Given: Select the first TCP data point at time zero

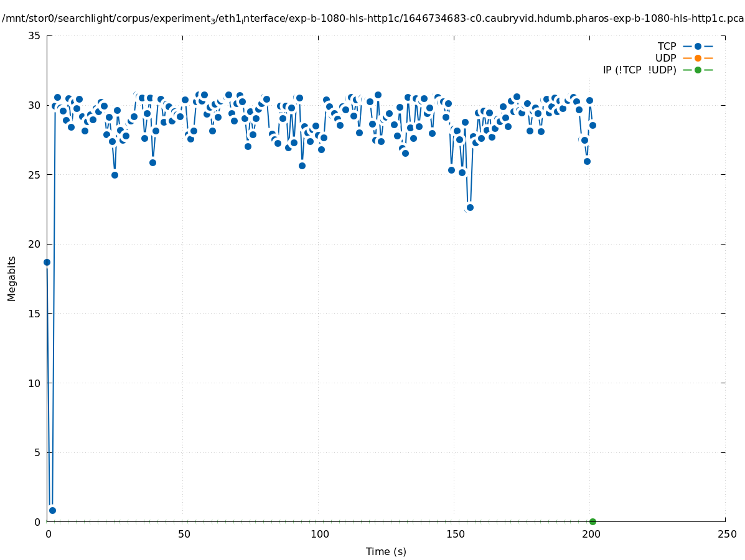Looking at the screenshot, I should pyautogui.click(x=47, y=262).
